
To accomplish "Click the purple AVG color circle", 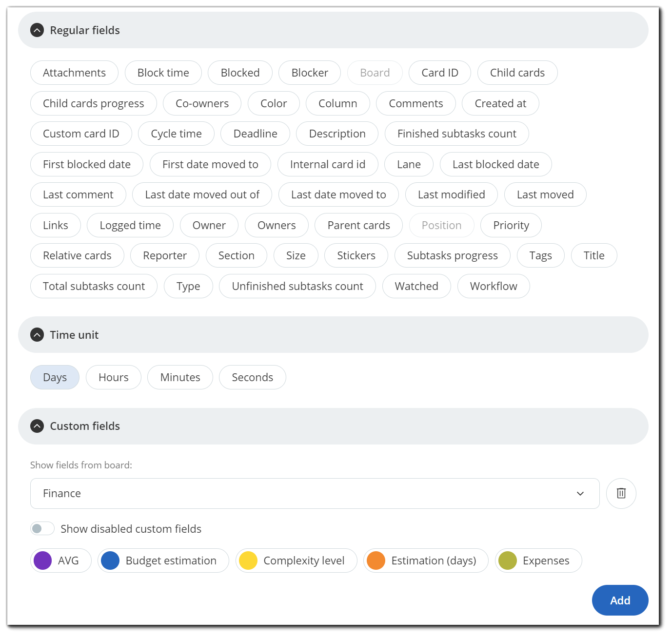I will coord(43,561).
